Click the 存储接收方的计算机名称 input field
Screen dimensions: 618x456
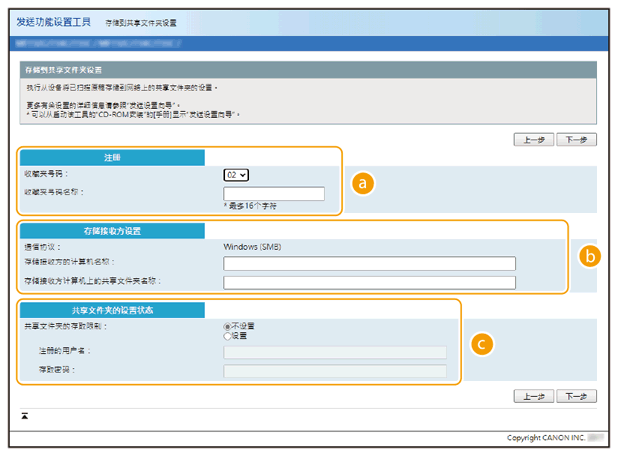coord(369,264)
